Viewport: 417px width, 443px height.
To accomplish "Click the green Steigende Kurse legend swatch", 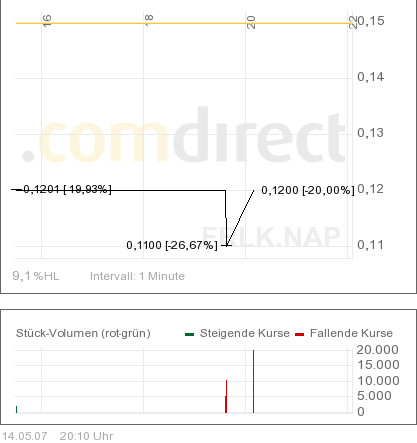I will point(190,334).
